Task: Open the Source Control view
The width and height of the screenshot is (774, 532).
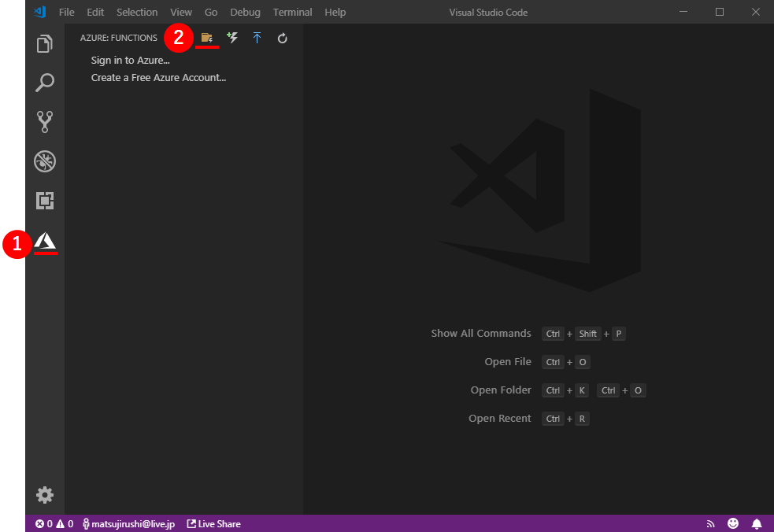Action: (44, 121)
